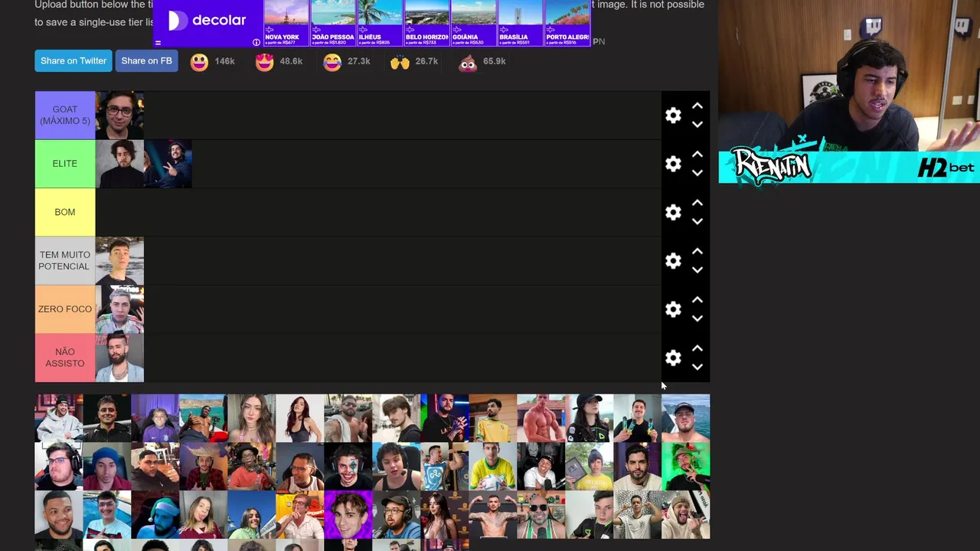
Task: Pick the green-lit man with hat thumbnail
Action: (x=685, y=467)
